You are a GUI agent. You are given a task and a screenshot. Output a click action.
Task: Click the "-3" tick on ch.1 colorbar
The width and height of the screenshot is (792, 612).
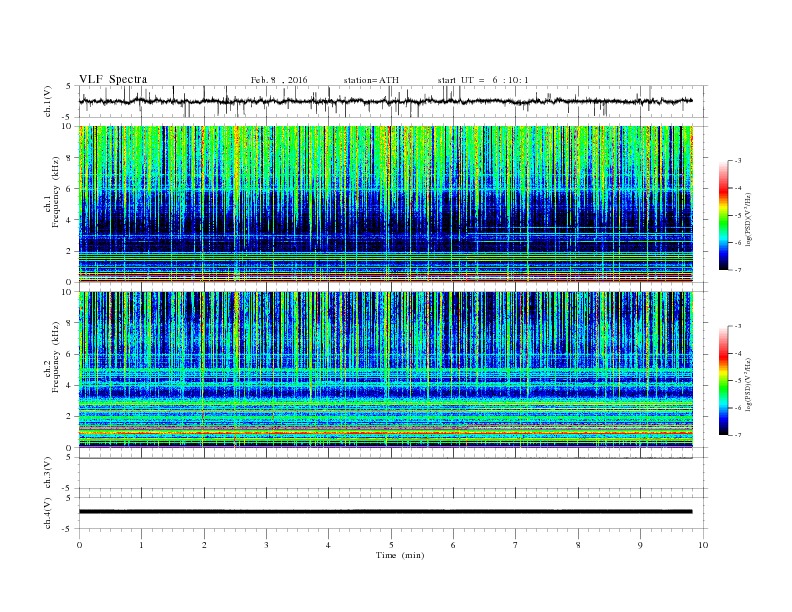coord(737,161)
